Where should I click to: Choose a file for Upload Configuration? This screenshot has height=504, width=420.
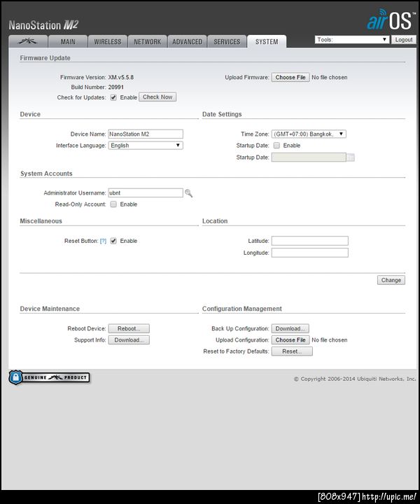click(290, 340)
